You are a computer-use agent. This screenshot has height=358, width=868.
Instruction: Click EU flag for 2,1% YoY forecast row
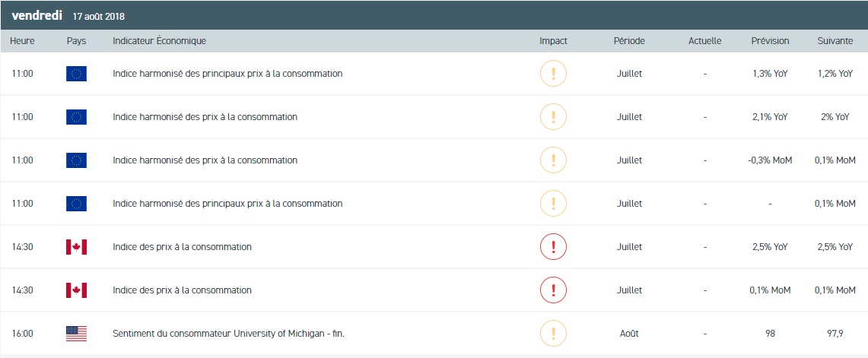tap(76, 117)
